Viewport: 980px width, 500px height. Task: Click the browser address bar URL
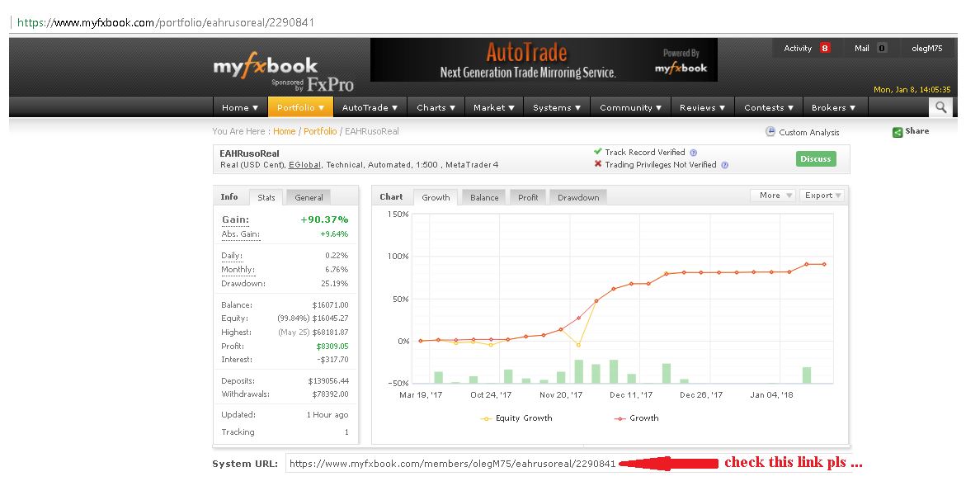point(166,22)
